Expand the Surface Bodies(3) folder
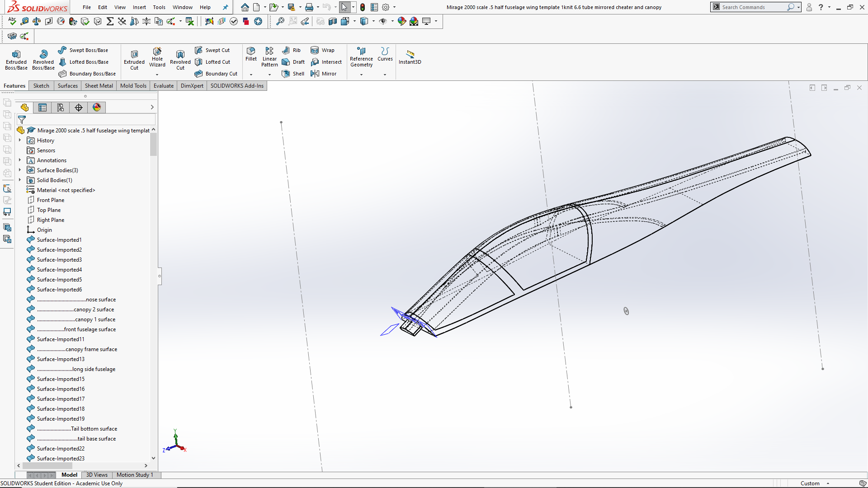The height and width of the screenshot is (488, 868). pos(19,170)
